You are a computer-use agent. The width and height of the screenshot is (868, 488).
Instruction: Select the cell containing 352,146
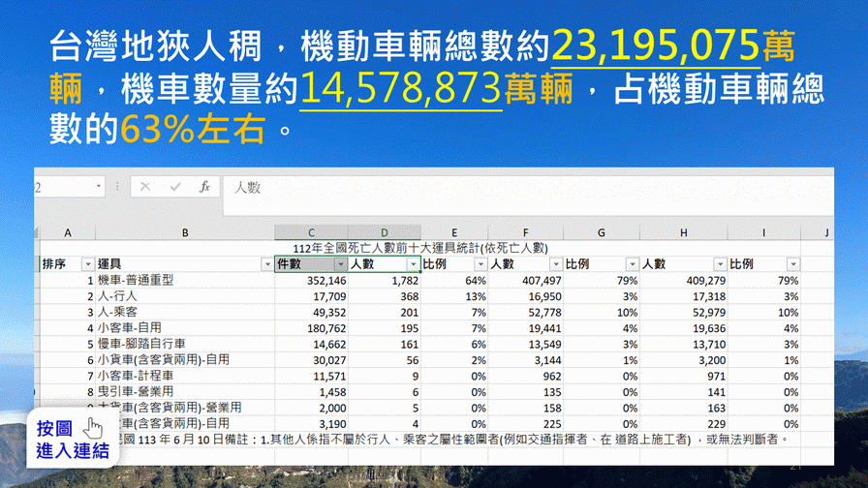[x=311, y=280]
